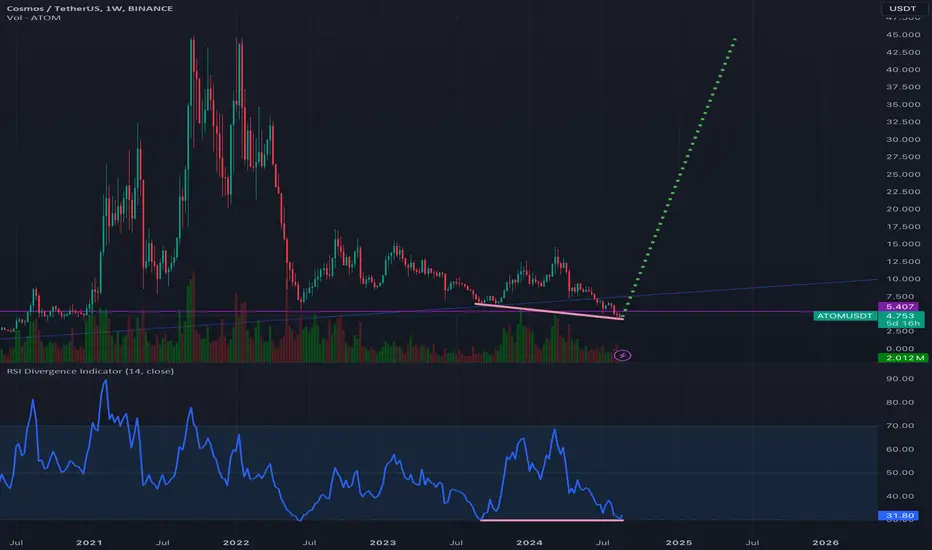This screenshot has width=932, height=550.
Task: Click the 2022 time axis label
Action: click(236, 543)
